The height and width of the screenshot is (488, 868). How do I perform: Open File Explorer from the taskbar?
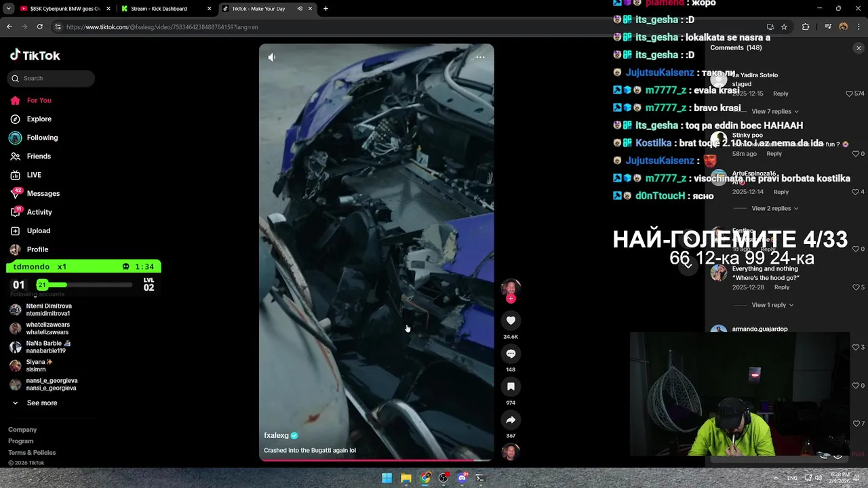tap(406, 478)
